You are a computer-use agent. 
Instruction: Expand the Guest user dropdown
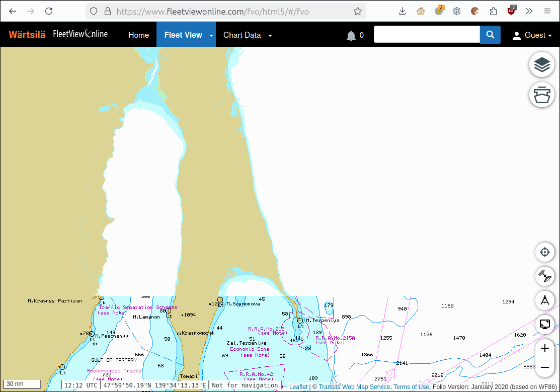point(532,35)
